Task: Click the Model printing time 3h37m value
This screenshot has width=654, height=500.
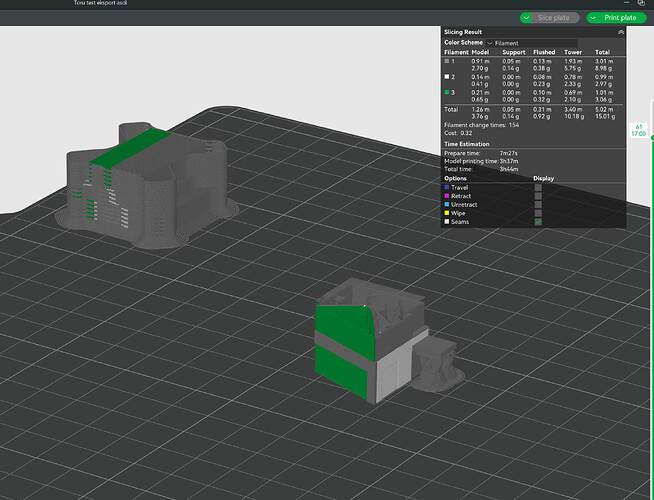Action: click(x=509, y=161)
